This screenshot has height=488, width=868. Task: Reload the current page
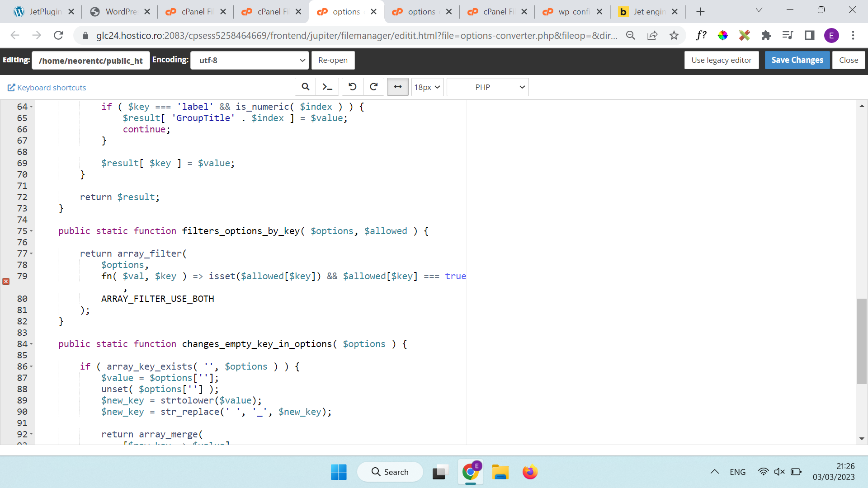point(58,35)
